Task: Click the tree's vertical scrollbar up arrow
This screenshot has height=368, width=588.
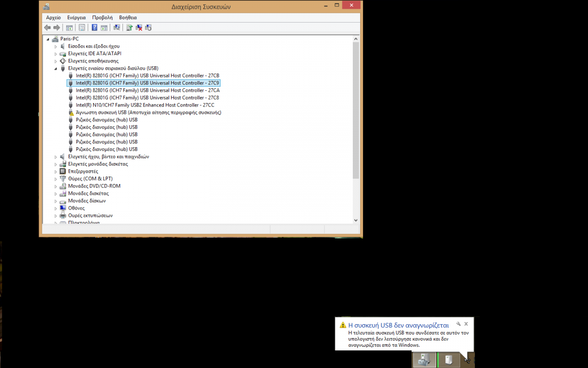Action: 356,38
